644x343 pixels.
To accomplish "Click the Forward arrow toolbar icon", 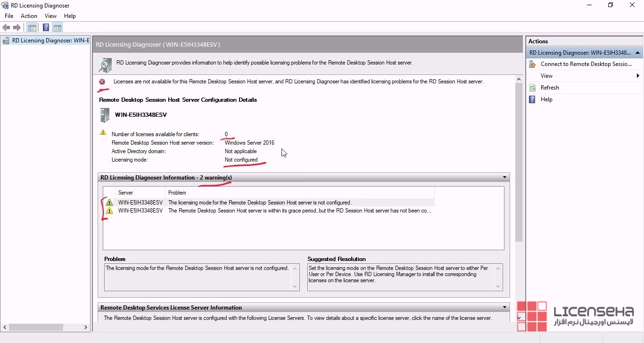I will 17,28.
